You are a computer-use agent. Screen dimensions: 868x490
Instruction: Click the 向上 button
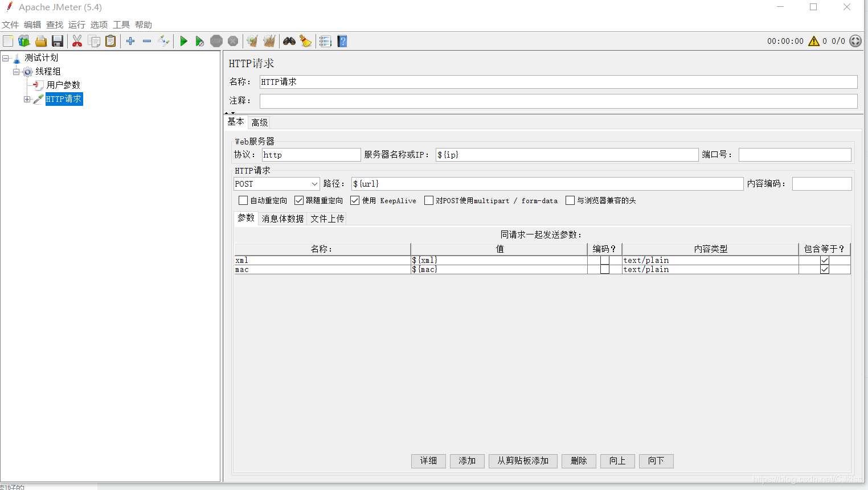click(x=617, y=461)
